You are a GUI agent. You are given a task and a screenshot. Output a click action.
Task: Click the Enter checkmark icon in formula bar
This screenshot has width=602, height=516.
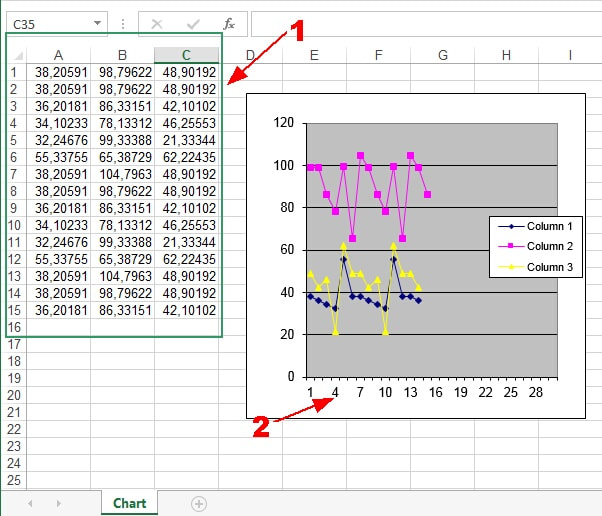[x=193, y=24]
